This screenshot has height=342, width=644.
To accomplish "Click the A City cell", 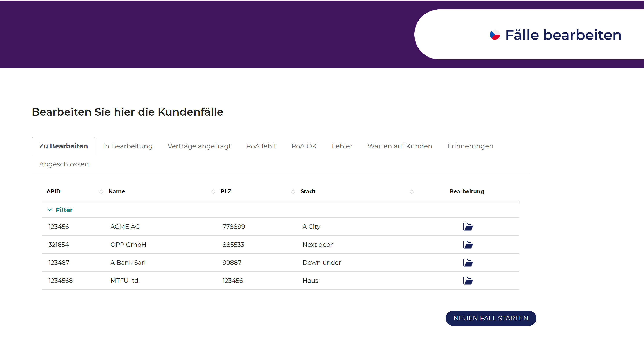I will (311, 227).
